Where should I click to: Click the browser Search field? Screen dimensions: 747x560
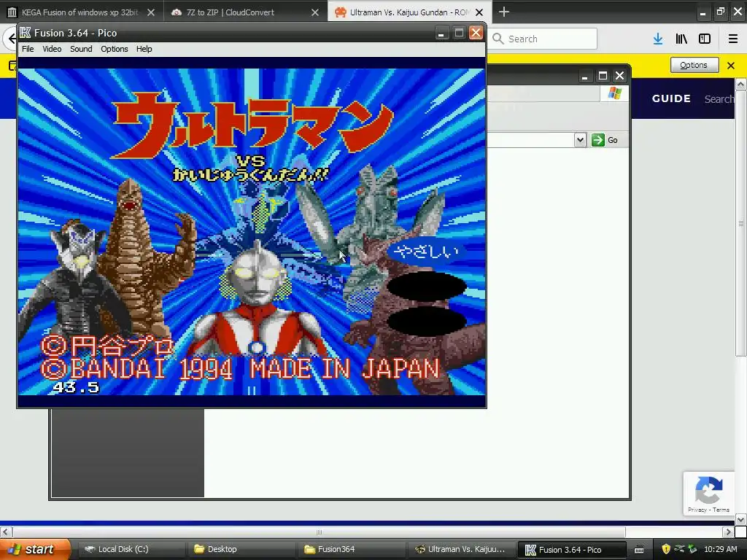[544, 39]
